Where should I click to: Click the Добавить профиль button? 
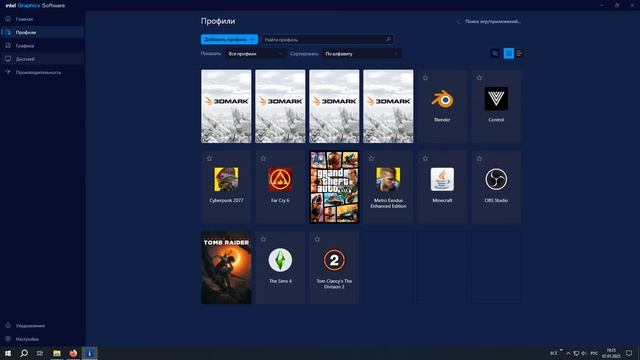coord(229,39)
